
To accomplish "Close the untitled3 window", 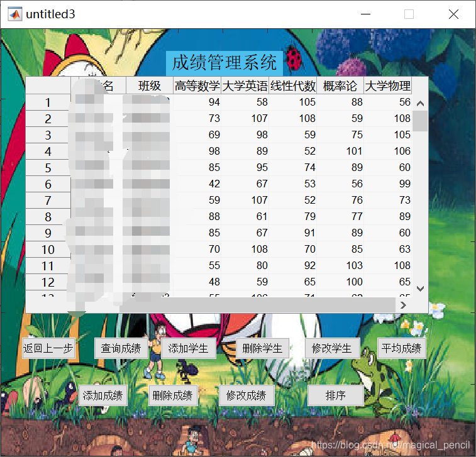I will pos(453,14).
